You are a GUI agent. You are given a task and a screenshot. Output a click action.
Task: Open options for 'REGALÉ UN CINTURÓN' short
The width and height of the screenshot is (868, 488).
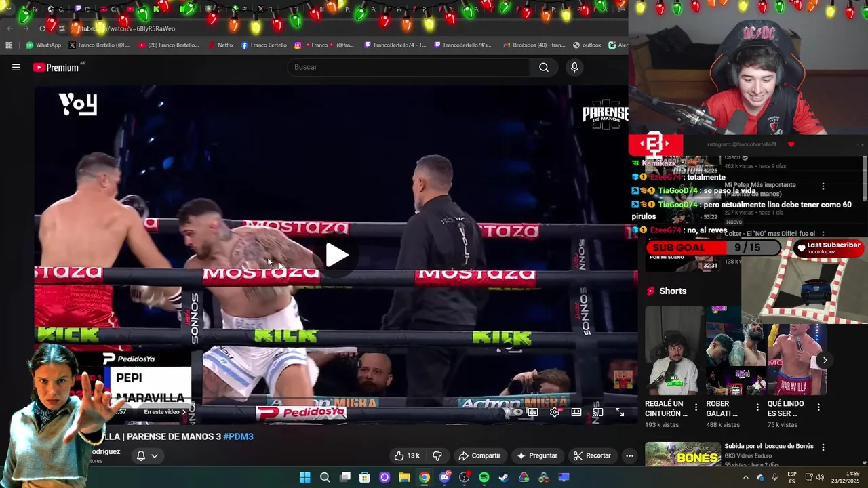tap(696, 407)
